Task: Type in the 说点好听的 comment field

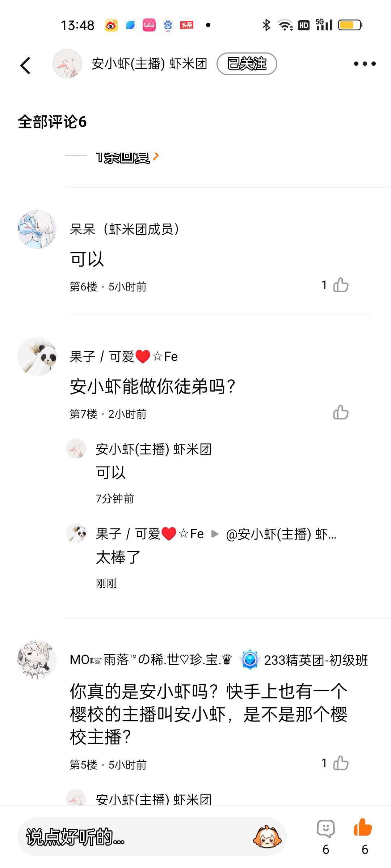Action: pos(134,837)
